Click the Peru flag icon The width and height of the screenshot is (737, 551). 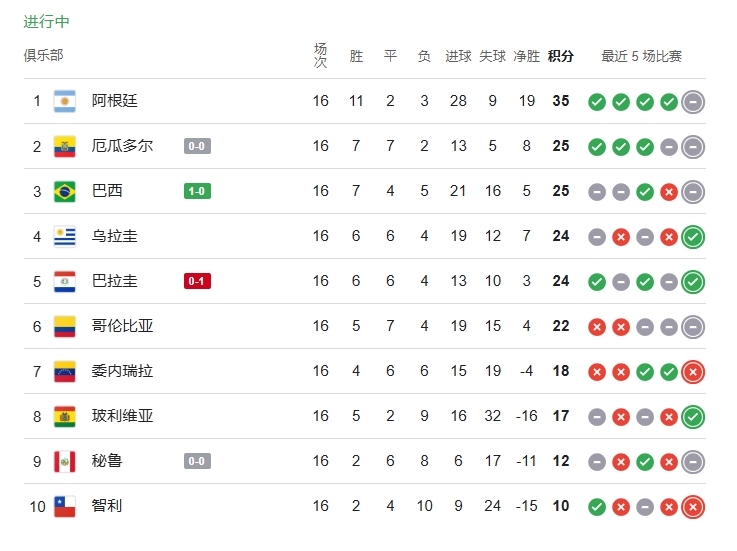pyautogui.click(x=65, y=461)
